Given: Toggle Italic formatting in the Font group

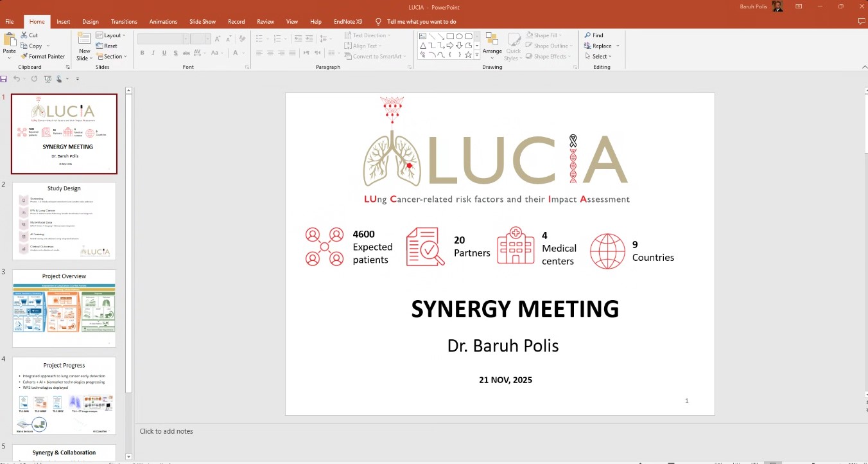Looking at the screenshot, I should point(153,53).
